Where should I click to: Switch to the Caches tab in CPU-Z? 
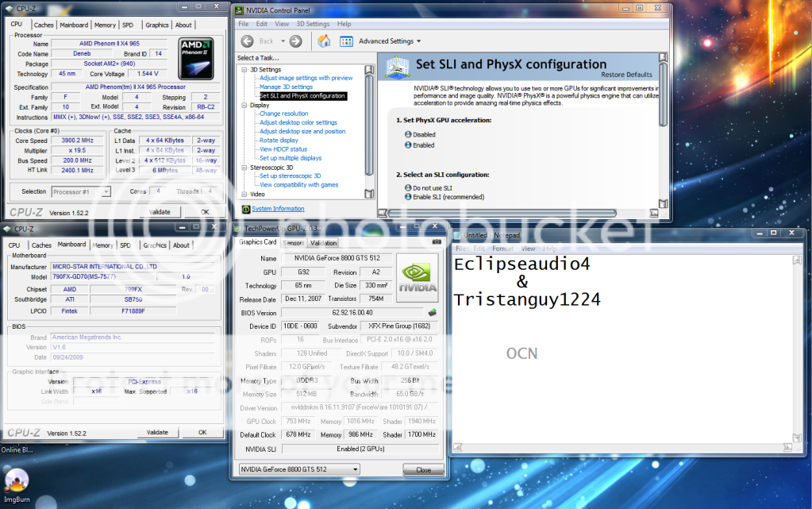click(44, 25)
